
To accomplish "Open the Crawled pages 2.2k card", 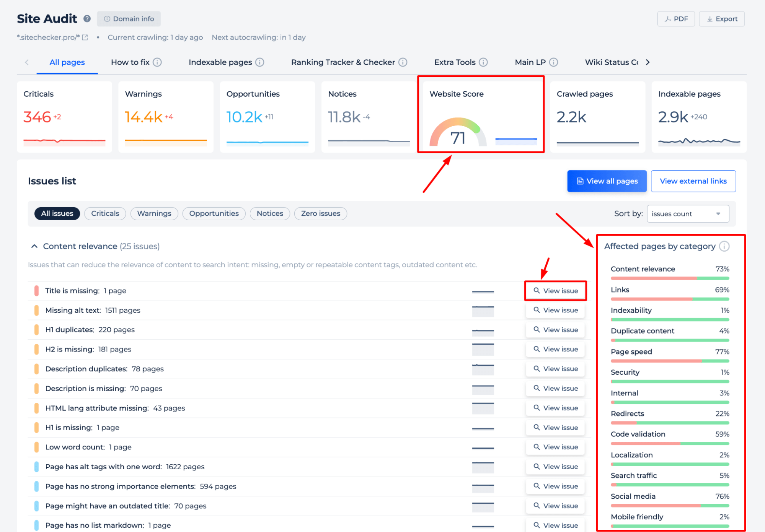I will 597,117.
